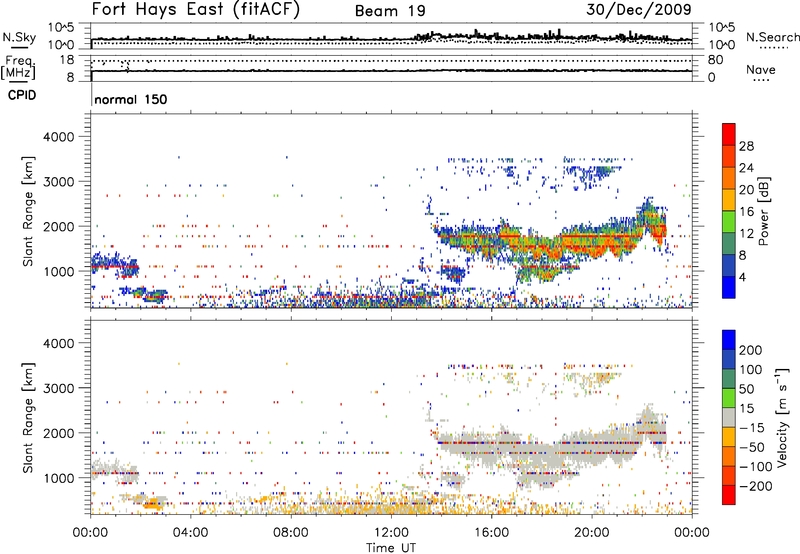The height and width of the screenshot is (554, 800).
Task: Click the '04:00' time axis label
Action: [x=190, y=533]
